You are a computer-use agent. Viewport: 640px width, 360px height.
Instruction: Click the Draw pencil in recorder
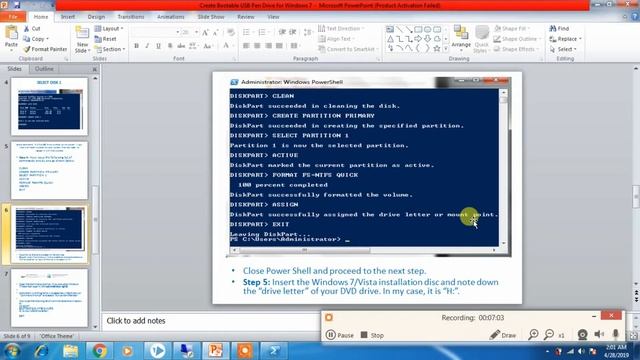[x=503, y=335]
